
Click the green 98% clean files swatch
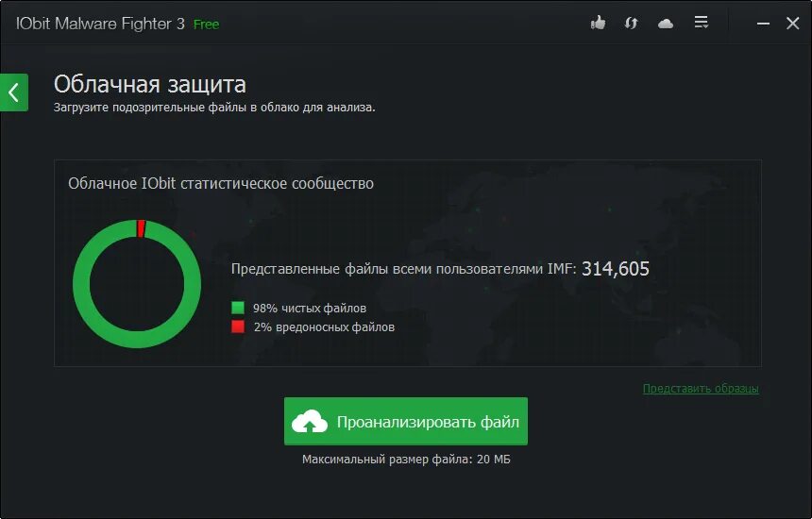[x=238, y=308]
